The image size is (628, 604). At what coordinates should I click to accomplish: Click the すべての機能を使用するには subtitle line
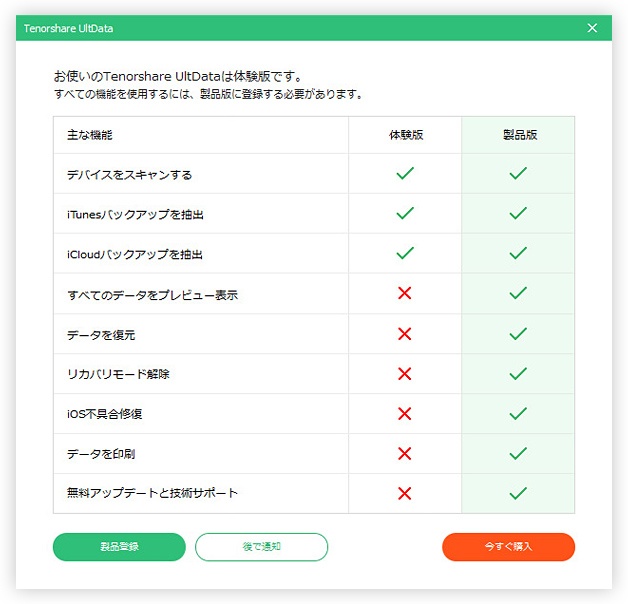tap(208, 94)
